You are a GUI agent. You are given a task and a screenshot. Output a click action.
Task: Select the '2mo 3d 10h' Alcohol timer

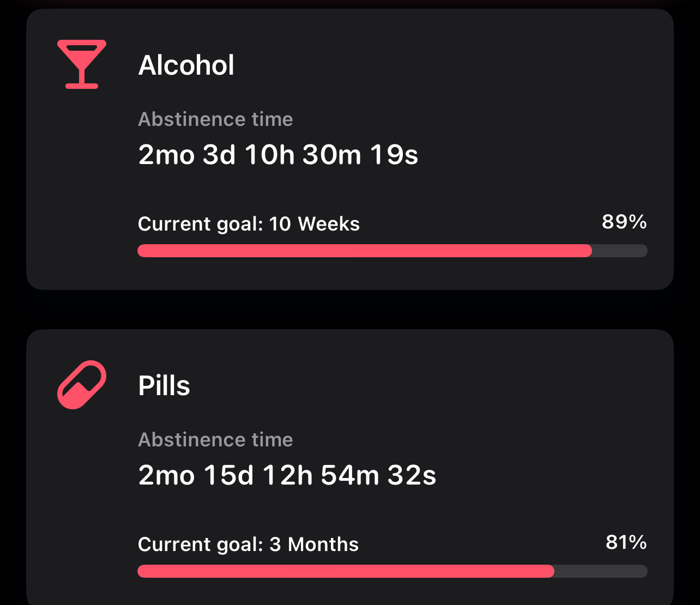tap(216, 155)
